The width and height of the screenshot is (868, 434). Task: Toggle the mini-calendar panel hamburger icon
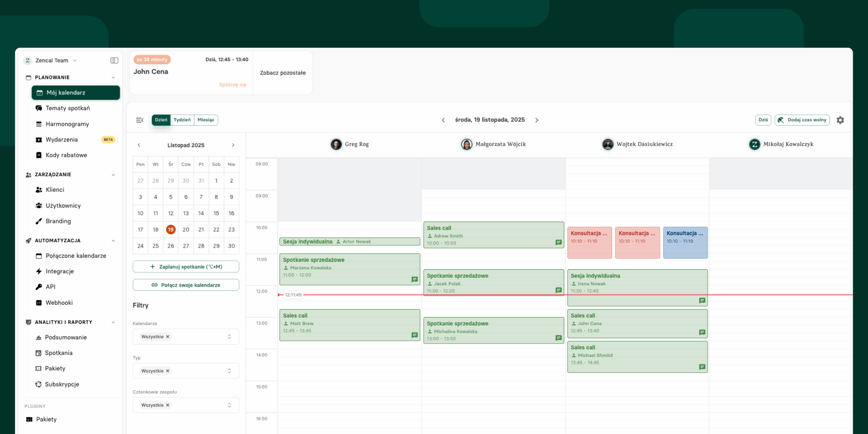[140, 120]
